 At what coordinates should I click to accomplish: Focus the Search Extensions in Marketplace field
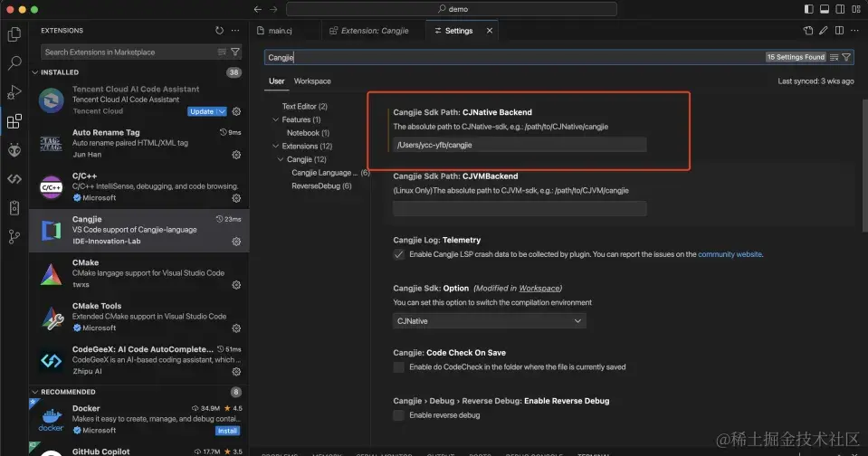130,52
